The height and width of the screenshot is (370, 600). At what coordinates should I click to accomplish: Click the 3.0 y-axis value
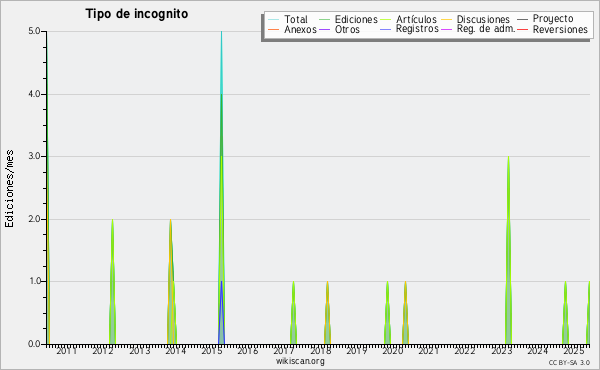34,156
